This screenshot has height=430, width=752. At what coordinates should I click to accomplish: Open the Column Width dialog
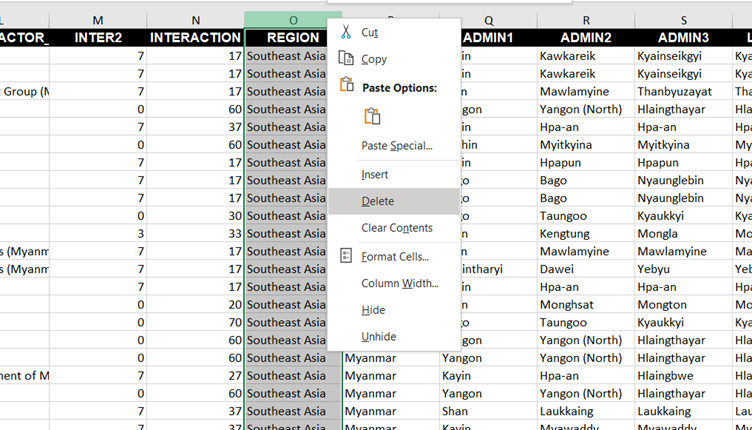(399, 283)
